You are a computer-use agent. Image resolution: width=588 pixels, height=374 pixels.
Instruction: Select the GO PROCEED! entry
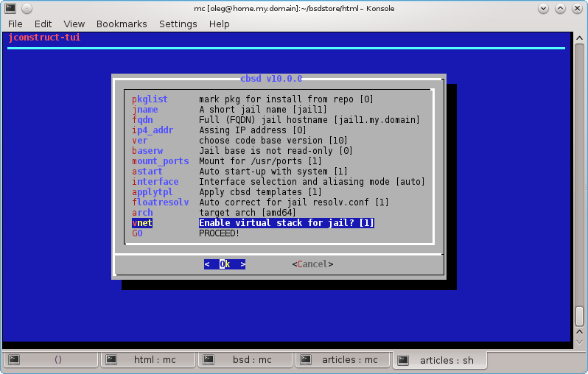[x=186, y=233]
